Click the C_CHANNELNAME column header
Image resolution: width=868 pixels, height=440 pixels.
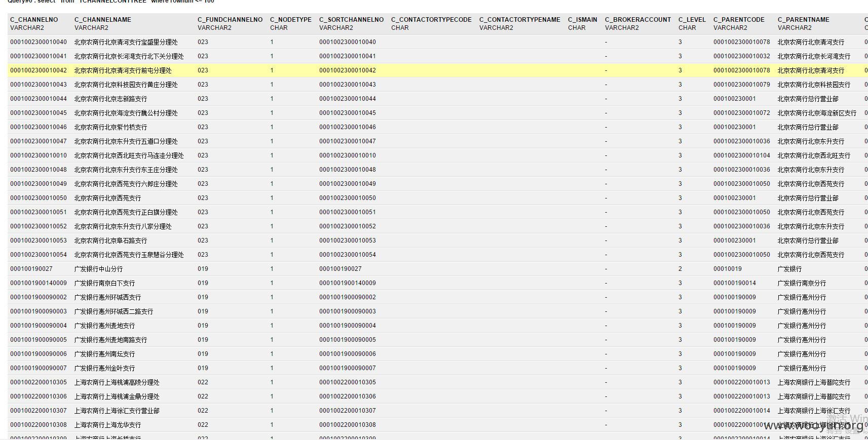tap(103, 20)
